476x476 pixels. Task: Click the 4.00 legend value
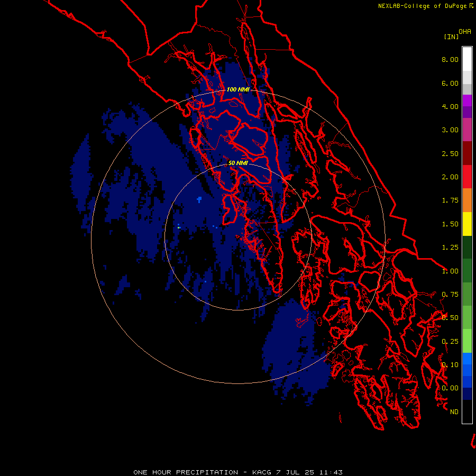point(450,106)
